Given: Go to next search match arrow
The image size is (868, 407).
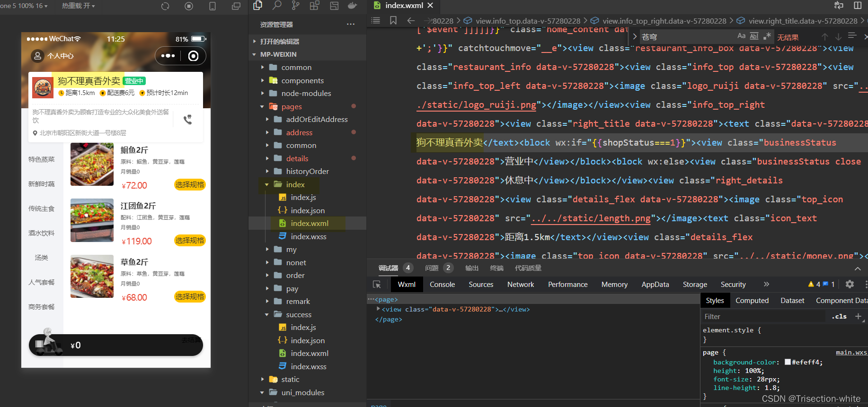Looking at the screenshot, I should pos(838,37).
